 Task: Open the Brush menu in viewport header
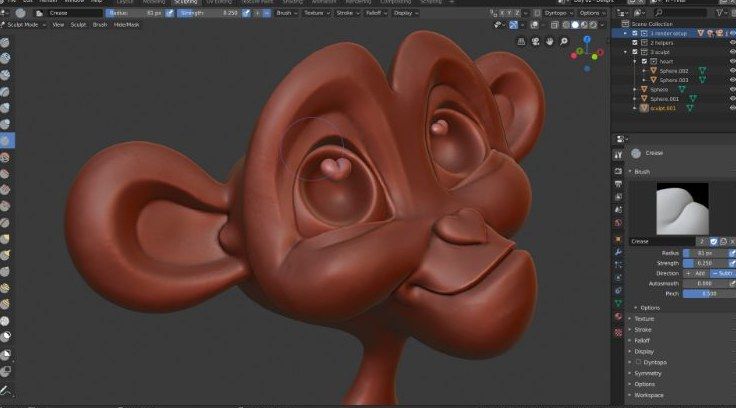(100, 25)
